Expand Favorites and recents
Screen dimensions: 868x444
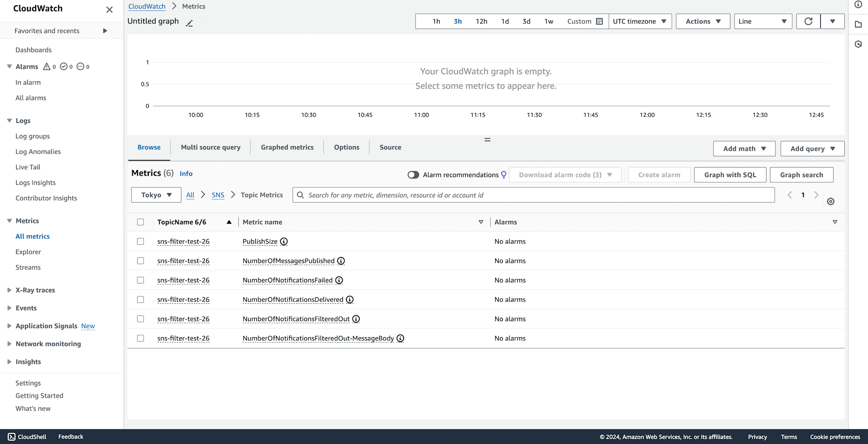(105, 31)
